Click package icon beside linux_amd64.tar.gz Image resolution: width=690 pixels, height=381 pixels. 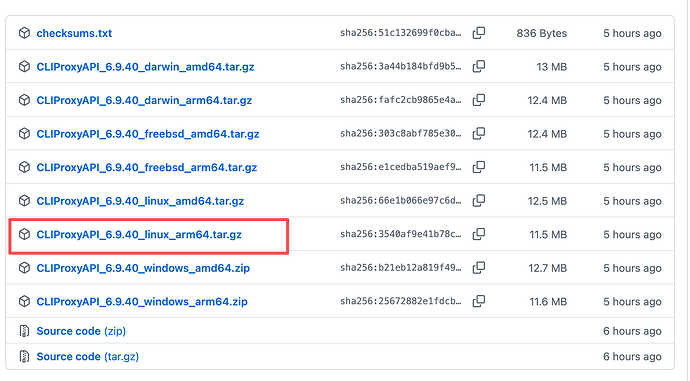click(x=24, y=201)
